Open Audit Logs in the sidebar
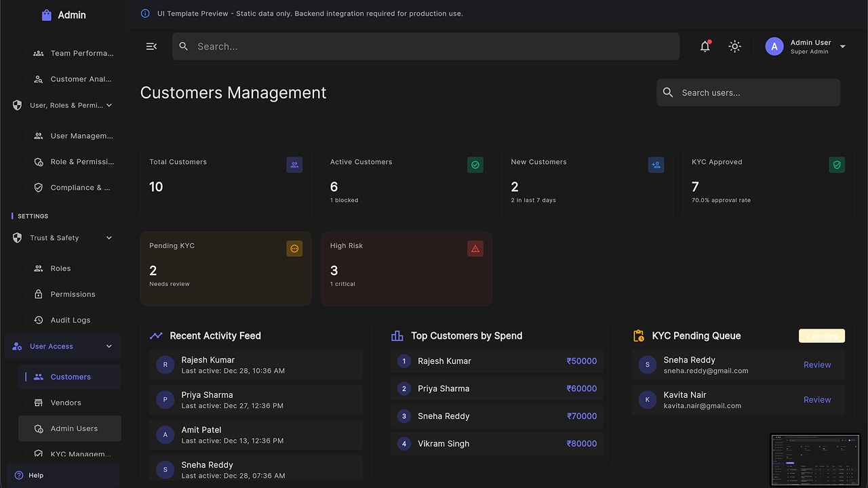 pyautogui.click(x=70, y=320)
